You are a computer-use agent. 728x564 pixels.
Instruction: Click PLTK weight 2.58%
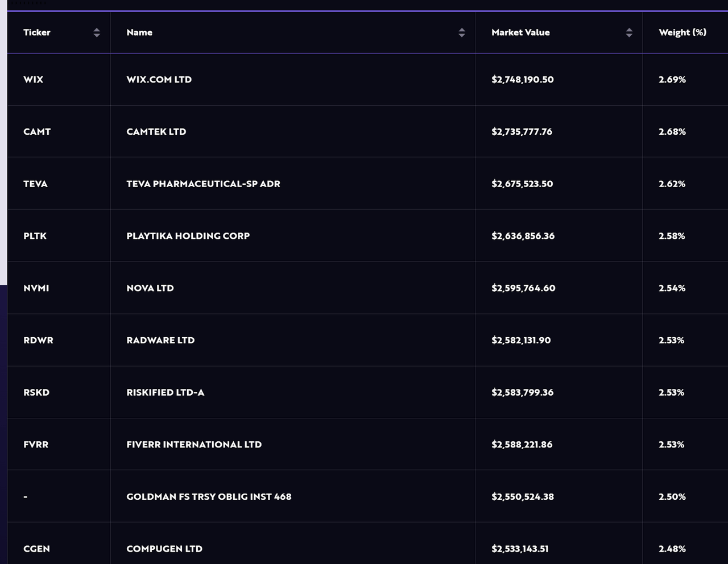point(672,236)
